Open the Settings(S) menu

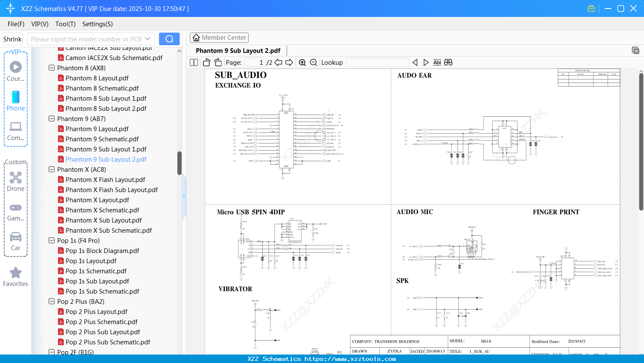click(x=97, y=24)
